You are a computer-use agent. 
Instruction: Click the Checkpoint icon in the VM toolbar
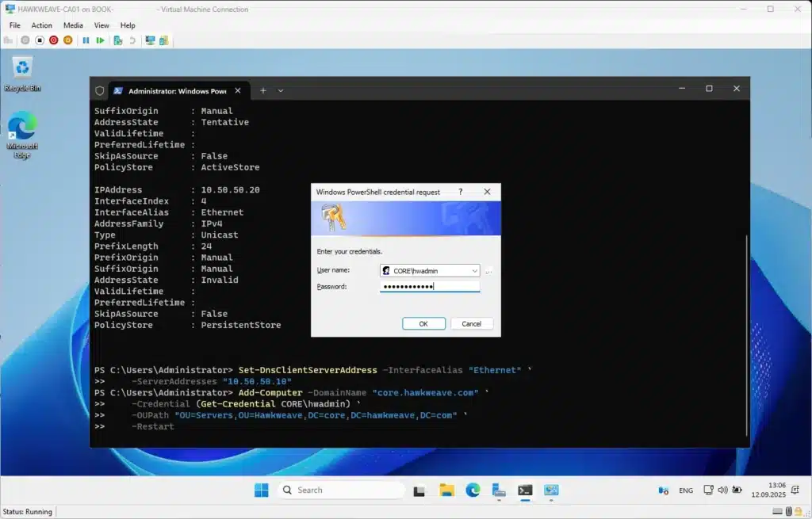[117, 40]
